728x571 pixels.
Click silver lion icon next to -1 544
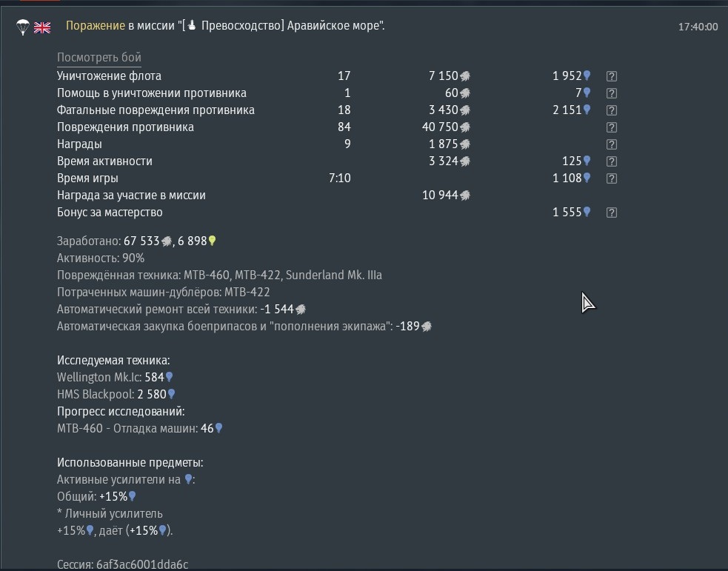click(x=301, y=309)
